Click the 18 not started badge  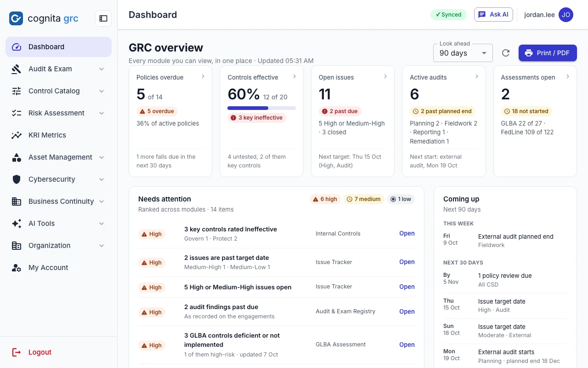(526, 111)
